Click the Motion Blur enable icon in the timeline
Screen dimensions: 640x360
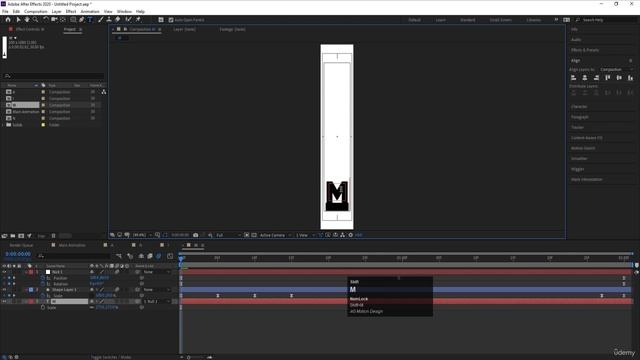[x=158, y=256]
